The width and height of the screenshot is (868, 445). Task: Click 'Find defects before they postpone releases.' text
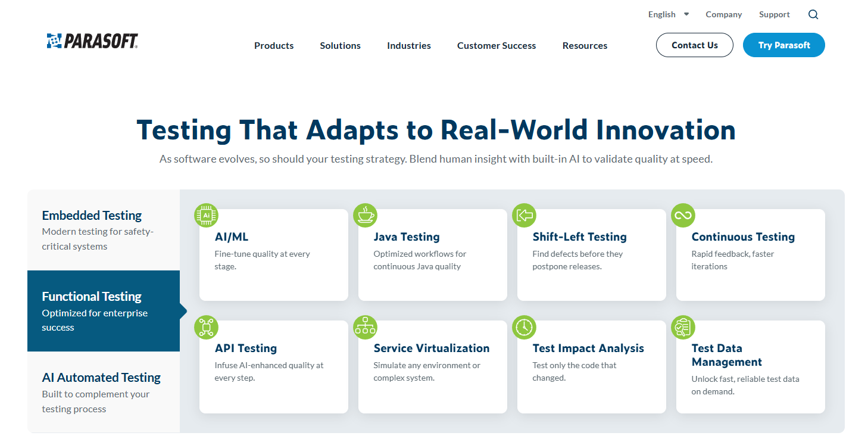tap(577, 260)
